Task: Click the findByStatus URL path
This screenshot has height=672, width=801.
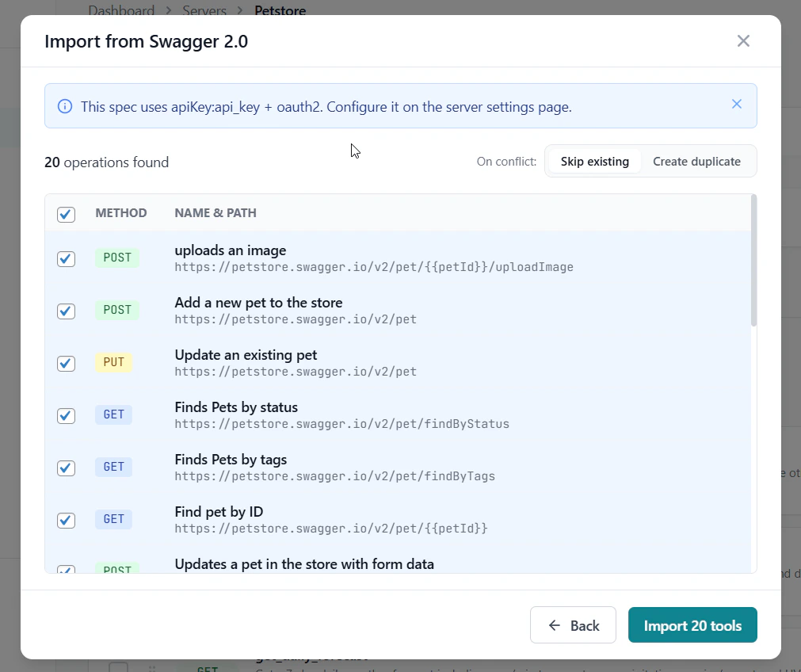Action: pos(341,424)
